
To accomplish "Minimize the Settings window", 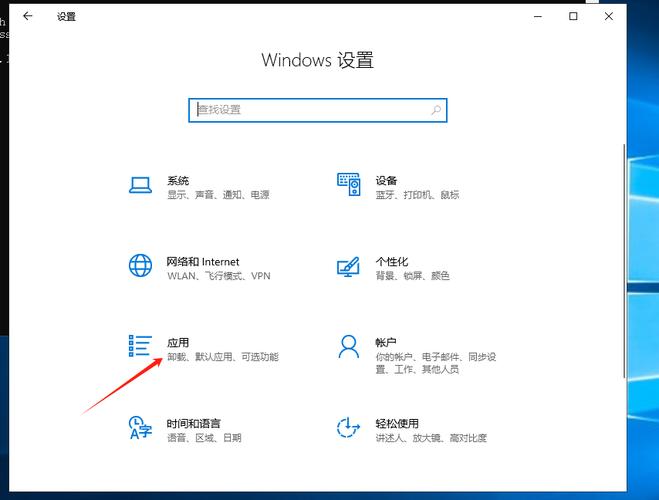I will (538, 16).
